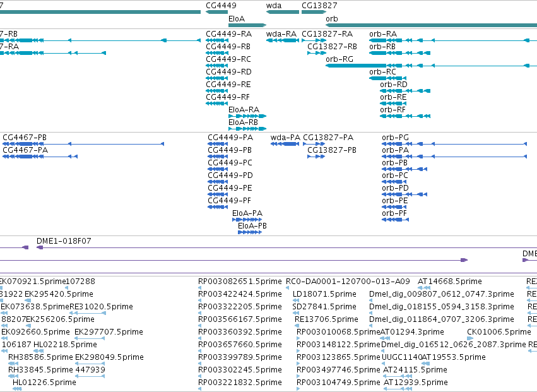The height and width of the screenshot is (392, 537).
Task: Click the orb-RC transcript label
Action: tap(382, 72)
